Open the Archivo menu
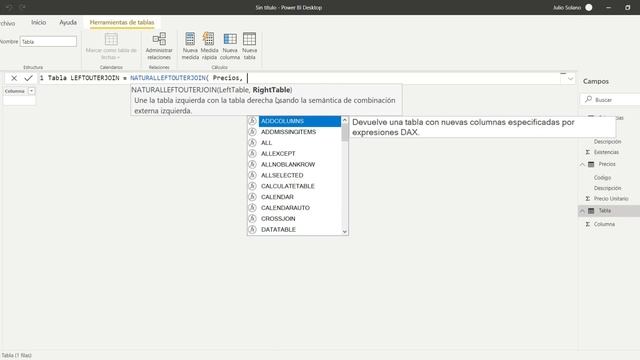The height and width of the screenshot is (360, 640). point(7,23)
